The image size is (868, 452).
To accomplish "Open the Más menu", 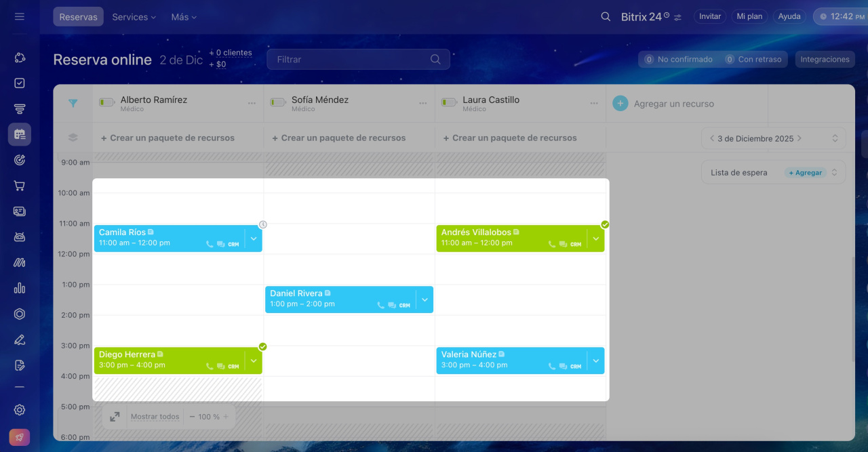I will 183,17.
